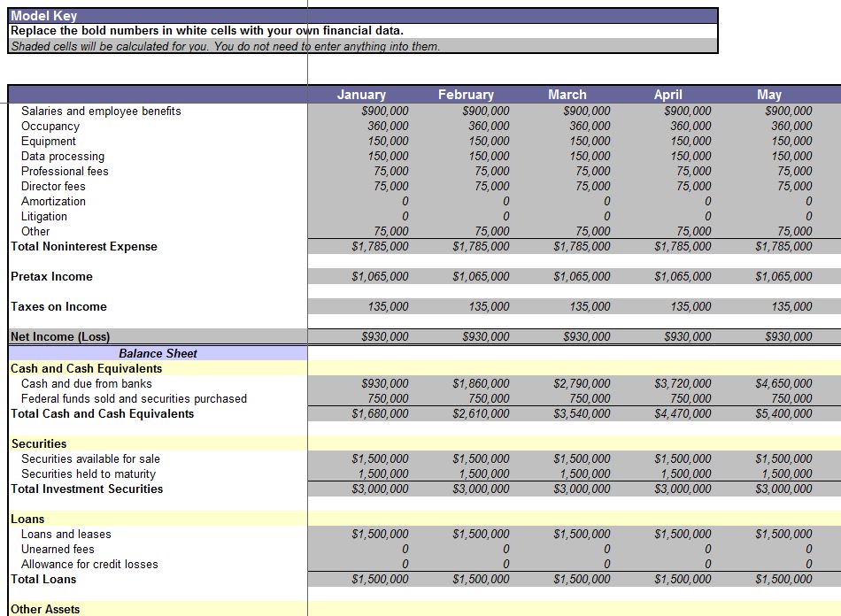Screen dimensions: 841x616
Task: Click April Data processing value 150,000
Action: 691,156
